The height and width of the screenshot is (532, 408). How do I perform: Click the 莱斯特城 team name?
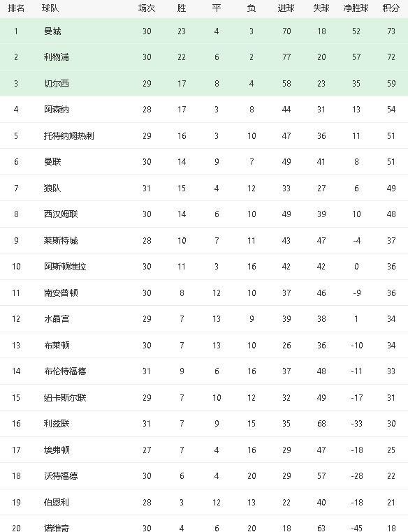(x=61, y=241)
